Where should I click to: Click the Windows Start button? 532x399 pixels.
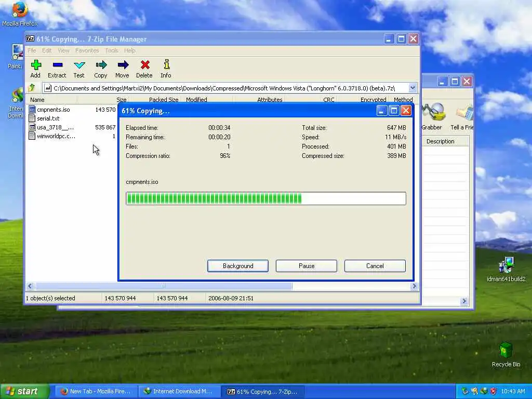tap(25, 392)
